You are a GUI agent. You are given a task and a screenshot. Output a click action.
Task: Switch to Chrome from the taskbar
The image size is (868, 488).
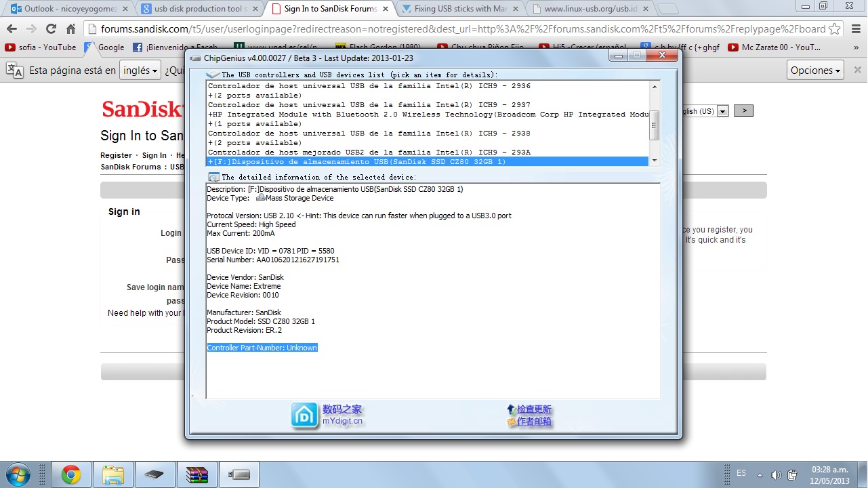[71, 474]
